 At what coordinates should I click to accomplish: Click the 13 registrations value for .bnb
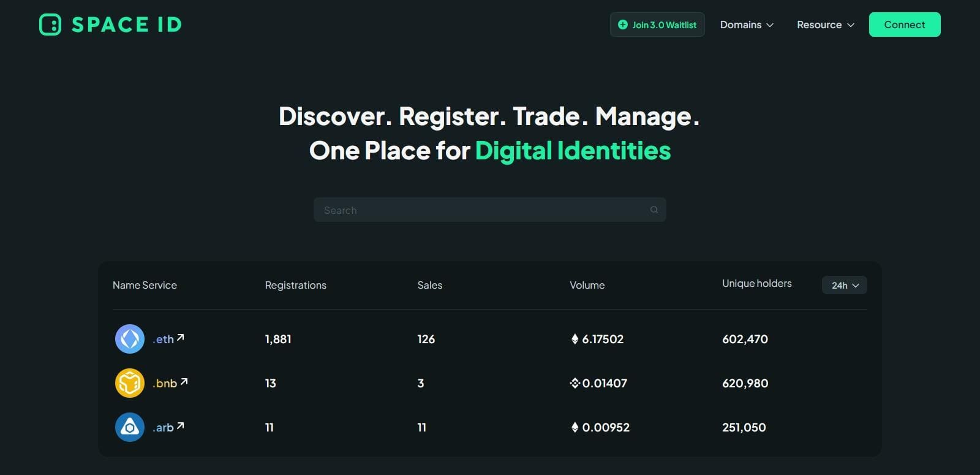270,383
